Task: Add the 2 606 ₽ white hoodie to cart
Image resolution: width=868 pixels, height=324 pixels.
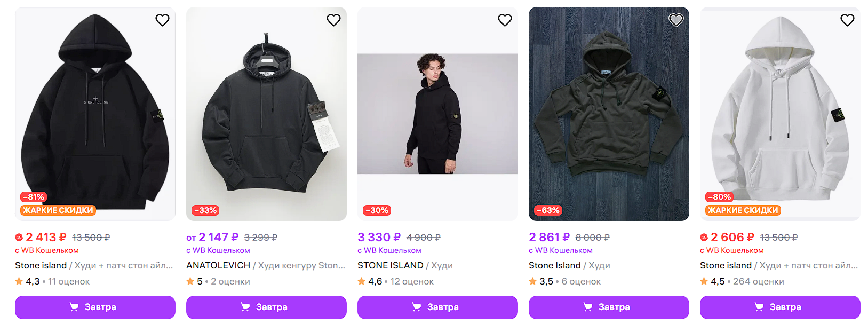Action: point(780,307)
